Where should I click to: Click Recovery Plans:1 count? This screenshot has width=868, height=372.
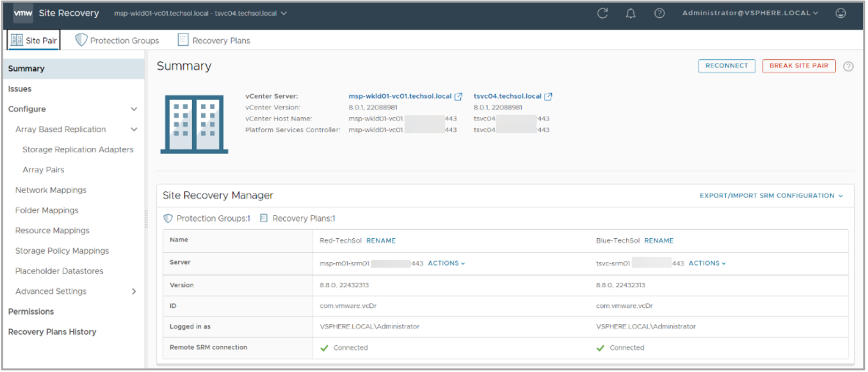(x=304, y=218)
